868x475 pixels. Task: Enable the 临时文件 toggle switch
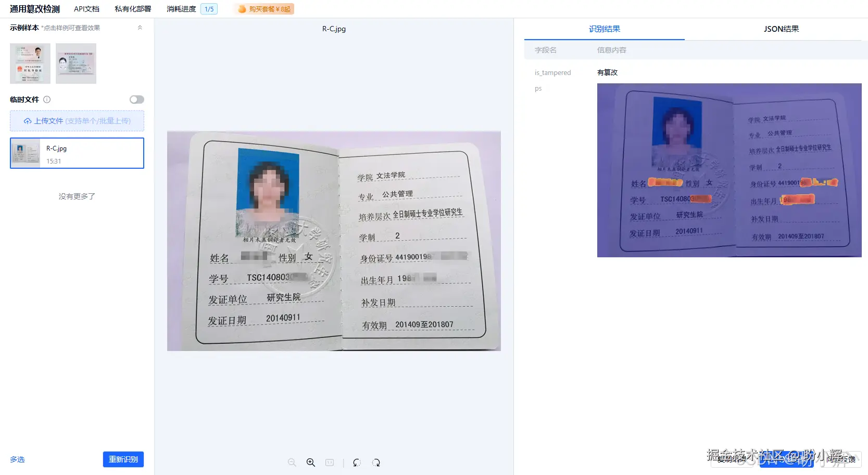click(x=136, y=99)
